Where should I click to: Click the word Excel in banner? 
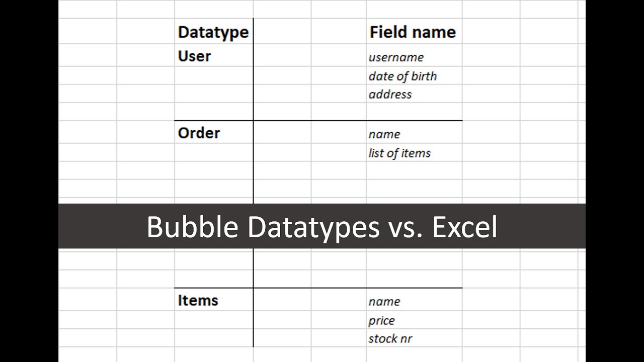tap(464, 227)
